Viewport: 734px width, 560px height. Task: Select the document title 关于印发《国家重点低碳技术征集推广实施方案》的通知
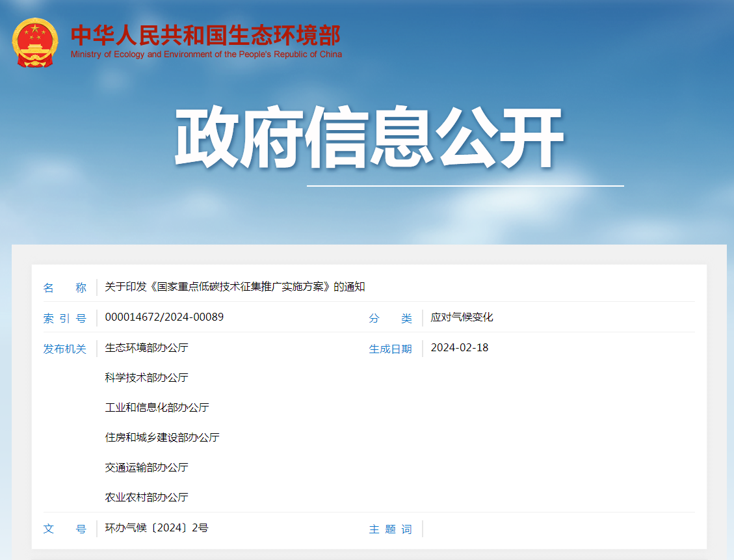tap(235, 287)
